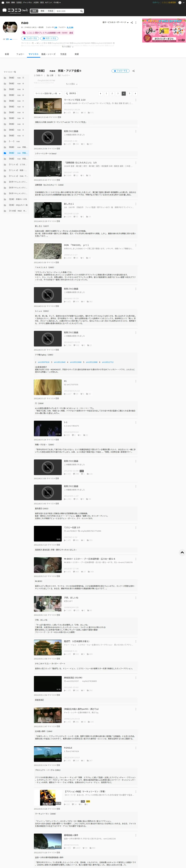This screenshot has width=186, height=868.
Task: Click the search text input field
Action: tap(67, 11)
